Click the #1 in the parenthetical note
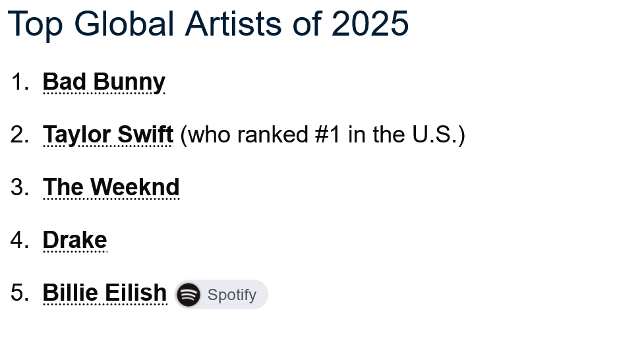Image resolution: width=644 pixels, height=337 pixels. tap(328, 135)
